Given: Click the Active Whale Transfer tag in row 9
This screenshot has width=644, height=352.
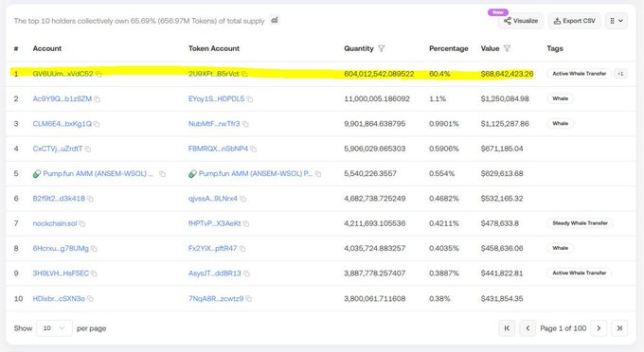Looking at the screenshot, I should coord(579,273).
